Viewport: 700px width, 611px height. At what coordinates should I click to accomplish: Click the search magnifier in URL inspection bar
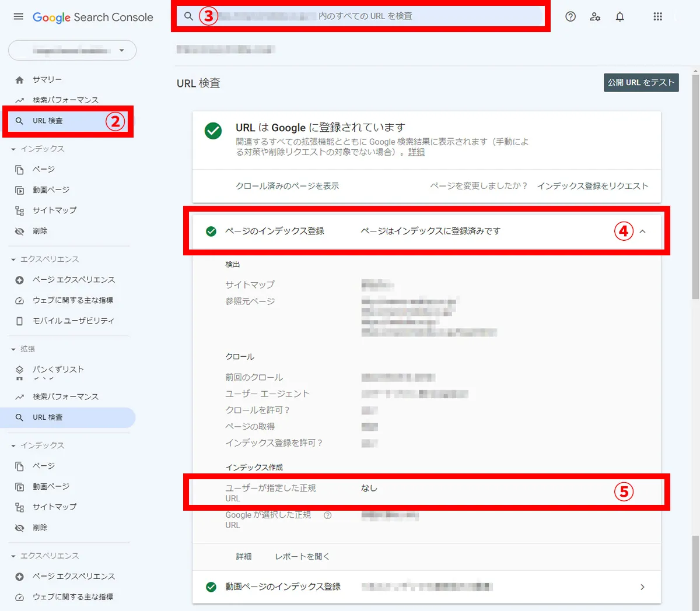(x=188, y=16)
